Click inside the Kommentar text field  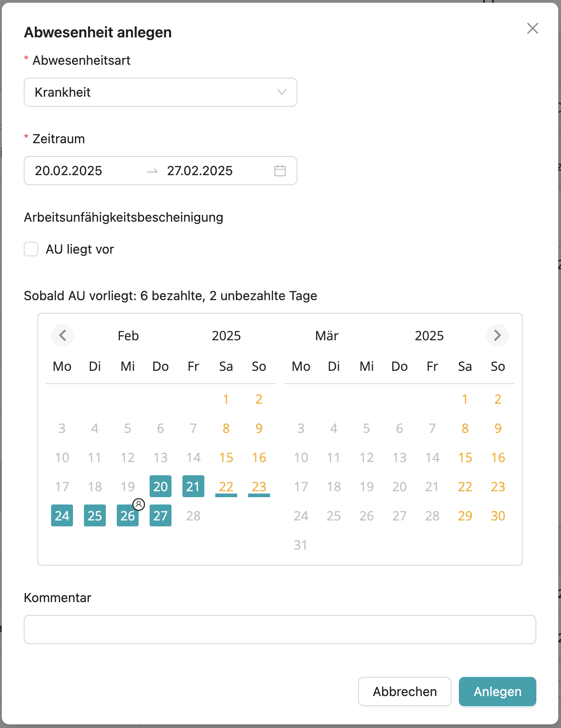(280, 629)
